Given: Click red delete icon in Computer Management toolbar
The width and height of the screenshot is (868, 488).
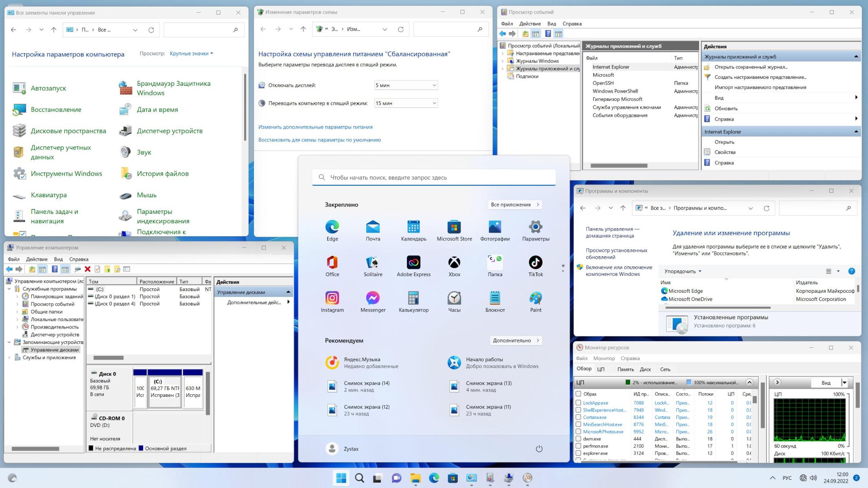Looking at the screenshot, I should 87,269.
